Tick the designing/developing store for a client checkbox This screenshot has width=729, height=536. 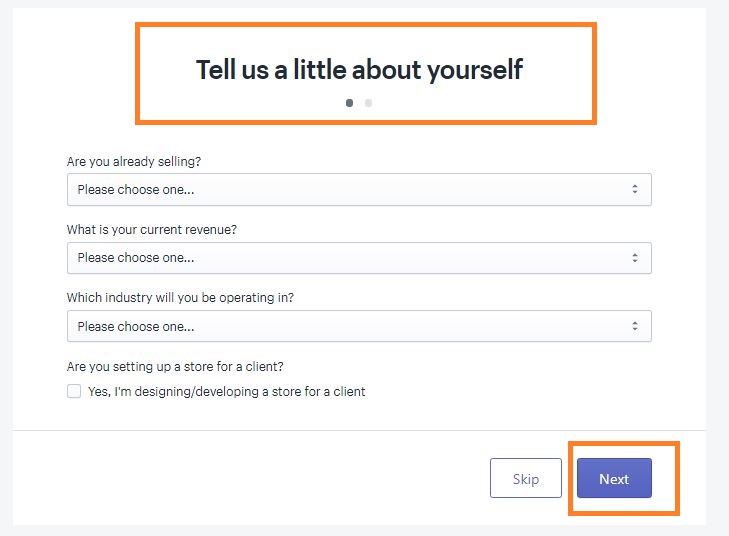point(74,392)
